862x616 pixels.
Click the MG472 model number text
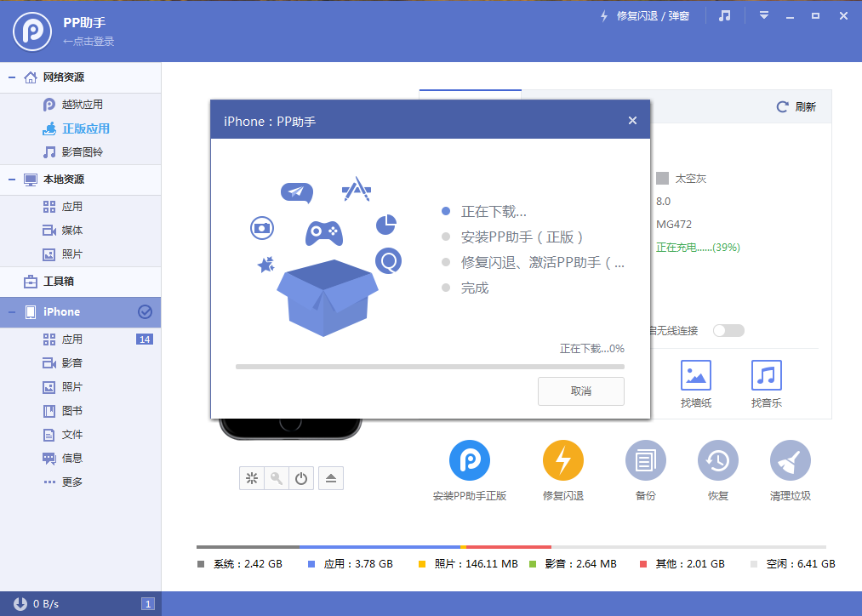[x=674, y=225]
